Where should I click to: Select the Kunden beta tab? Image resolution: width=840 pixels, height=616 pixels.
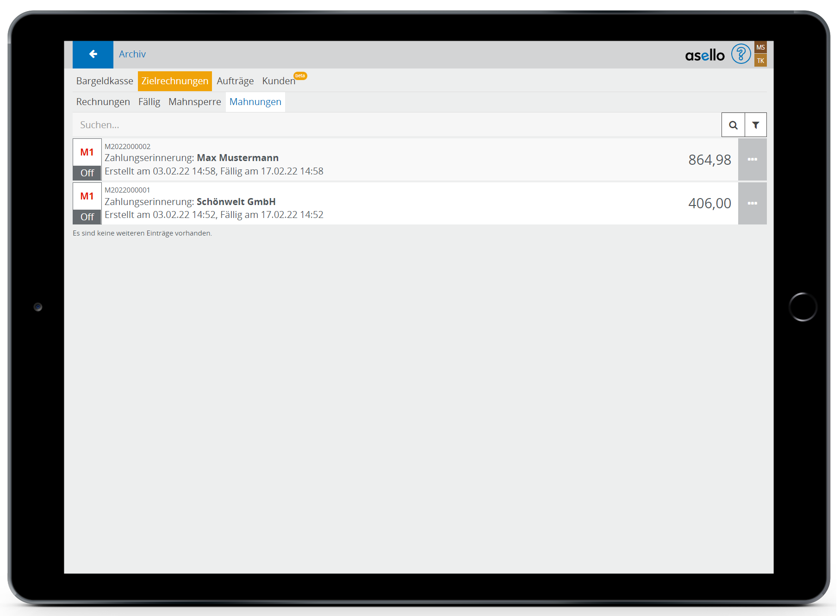(279, 81)
